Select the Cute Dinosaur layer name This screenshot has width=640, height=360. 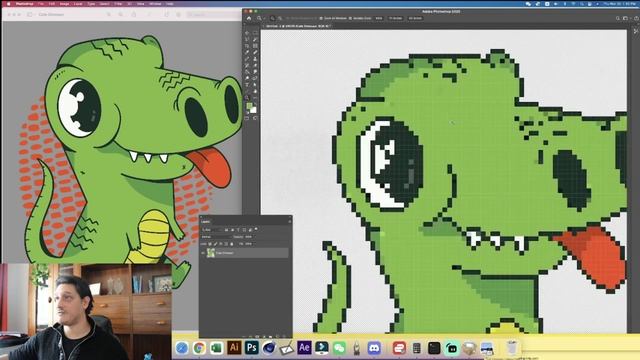(x=224, y=253)
